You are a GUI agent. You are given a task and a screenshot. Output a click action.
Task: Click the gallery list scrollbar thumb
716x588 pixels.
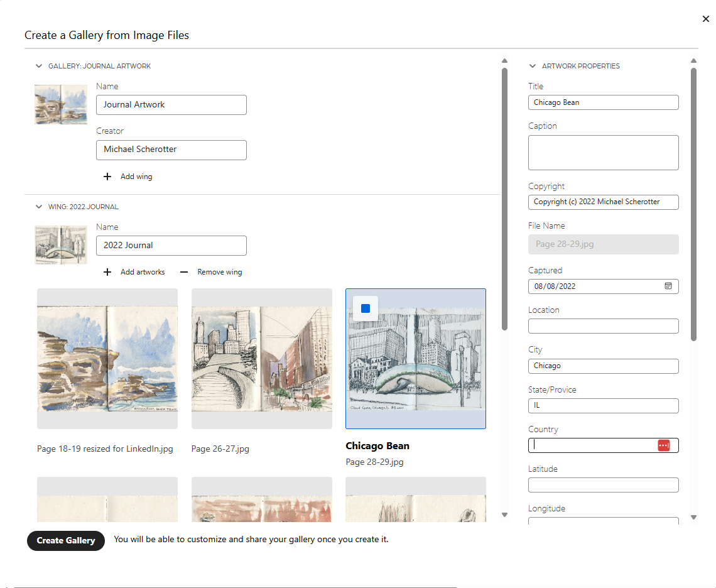pos(504,199)
